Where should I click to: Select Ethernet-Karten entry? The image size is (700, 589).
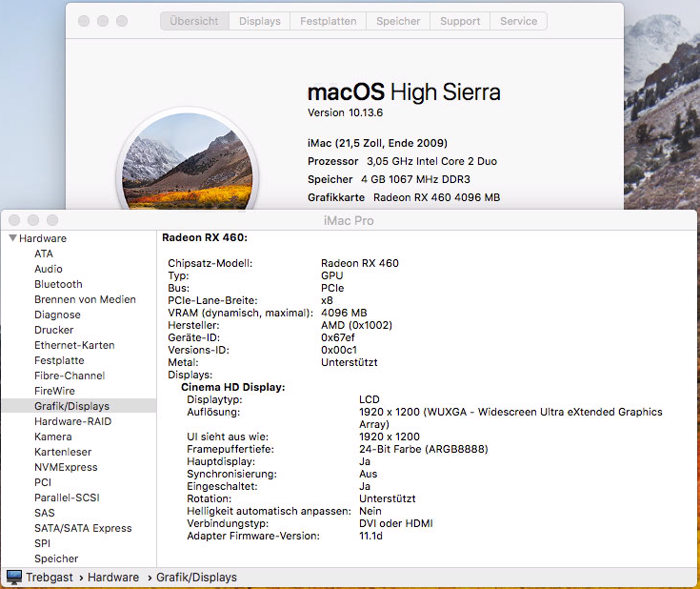(x=74, y=345)
